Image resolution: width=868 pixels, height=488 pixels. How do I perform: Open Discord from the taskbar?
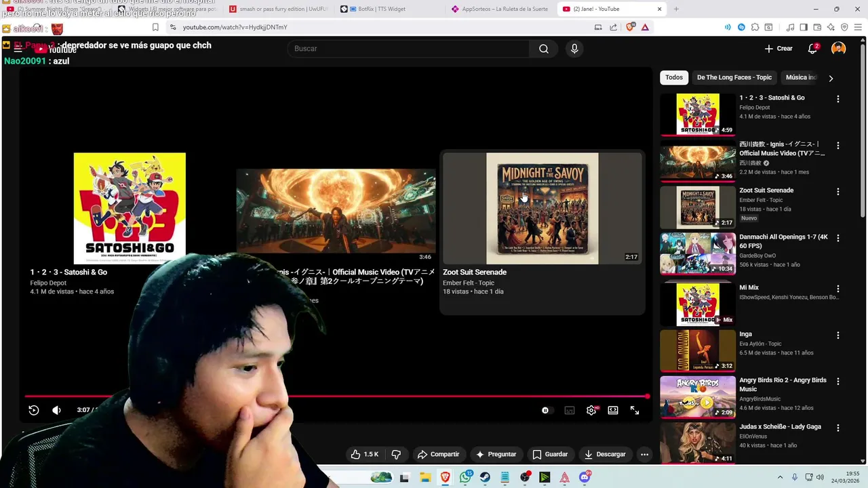tap(585, 477)
